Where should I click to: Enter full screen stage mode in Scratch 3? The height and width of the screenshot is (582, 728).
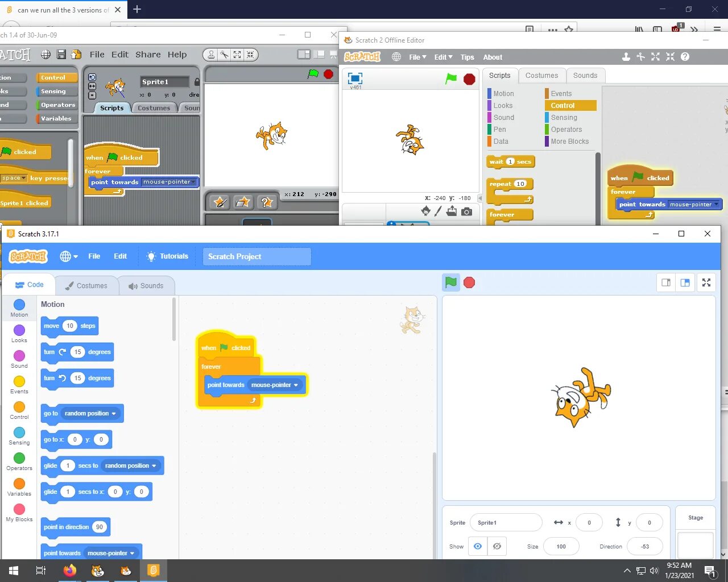pyautogui.click(x=706, y=282)
